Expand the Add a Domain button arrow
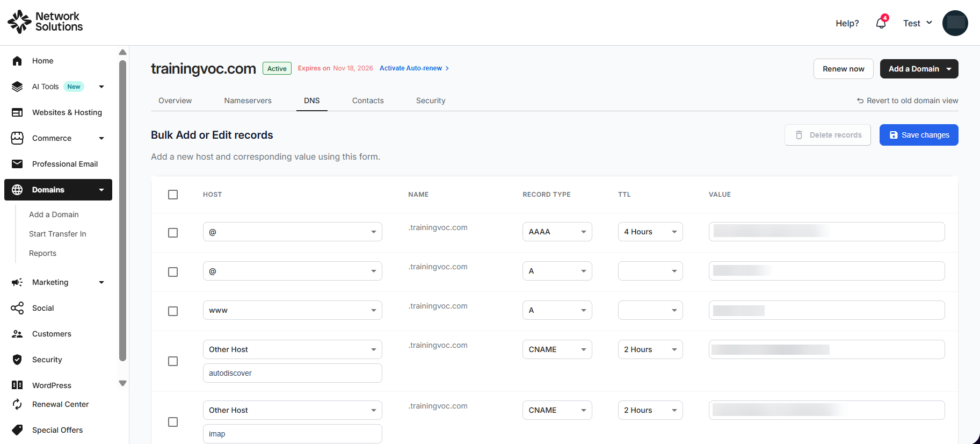The image size is (980, 444). 949,69
